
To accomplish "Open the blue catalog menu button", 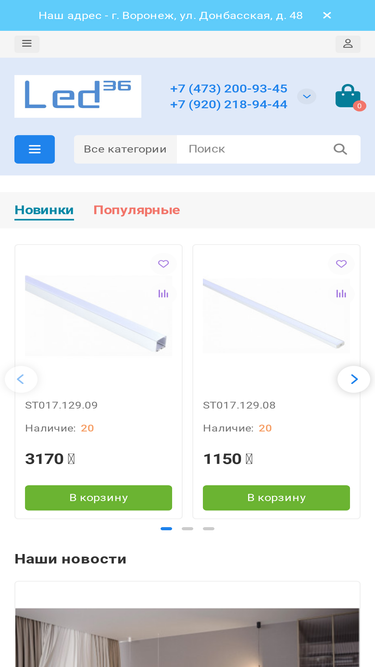I will [x=34, y=149].
